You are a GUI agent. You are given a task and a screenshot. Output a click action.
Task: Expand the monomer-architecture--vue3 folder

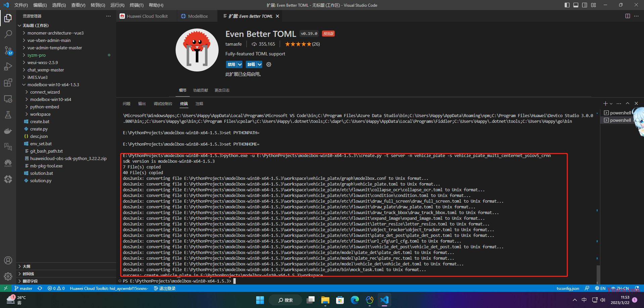tap(56, 33)
